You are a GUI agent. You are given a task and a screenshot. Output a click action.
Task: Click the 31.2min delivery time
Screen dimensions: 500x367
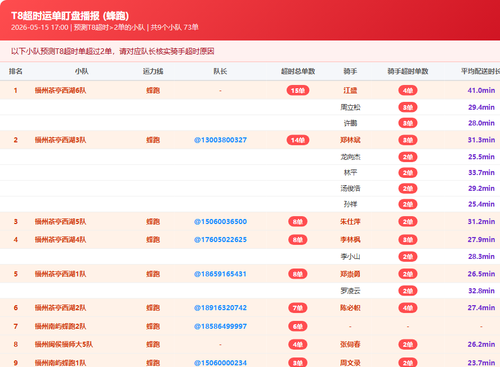[481, 222]
